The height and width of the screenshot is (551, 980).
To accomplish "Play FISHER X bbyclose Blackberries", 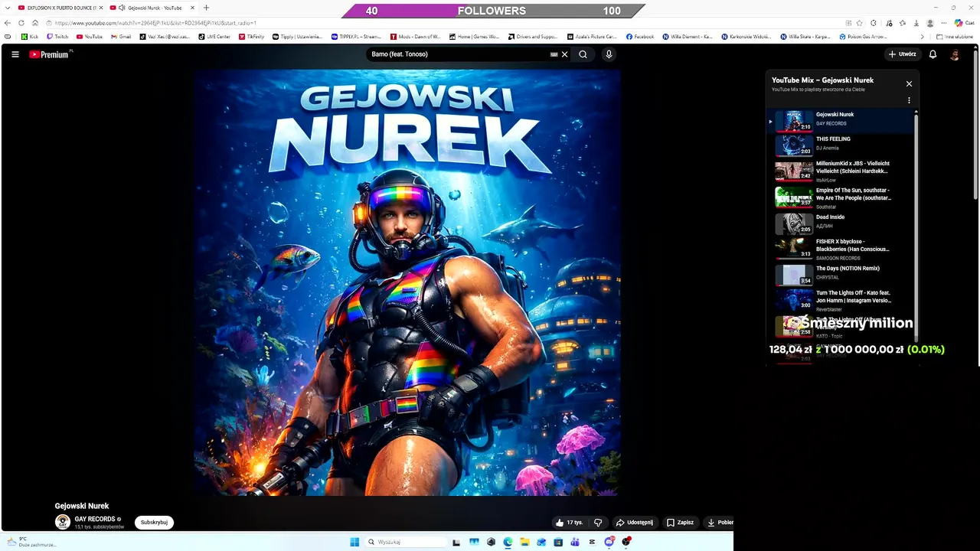I will click(x=841, y=249).
